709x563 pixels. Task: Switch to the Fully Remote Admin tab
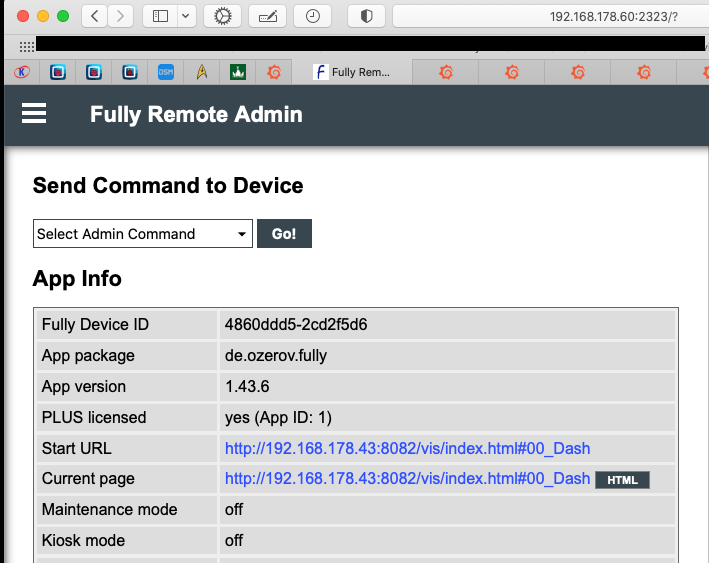click(350, 72)
